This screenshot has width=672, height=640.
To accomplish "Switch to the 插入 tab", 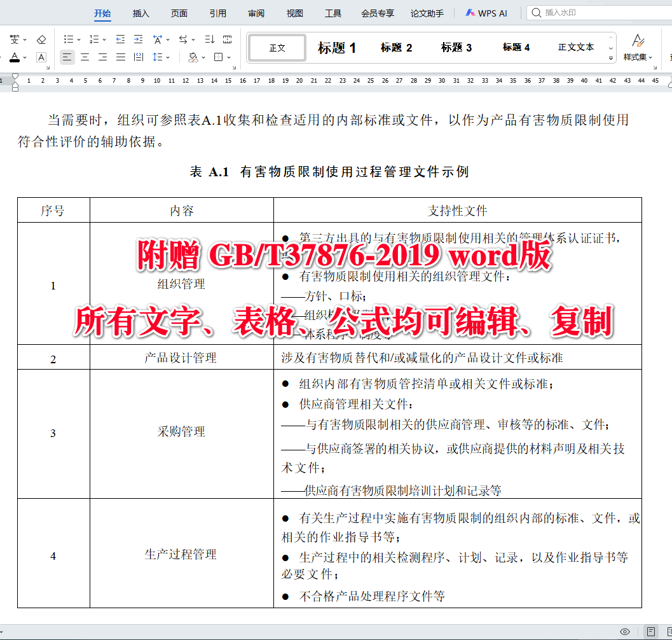I will (141, 13).
